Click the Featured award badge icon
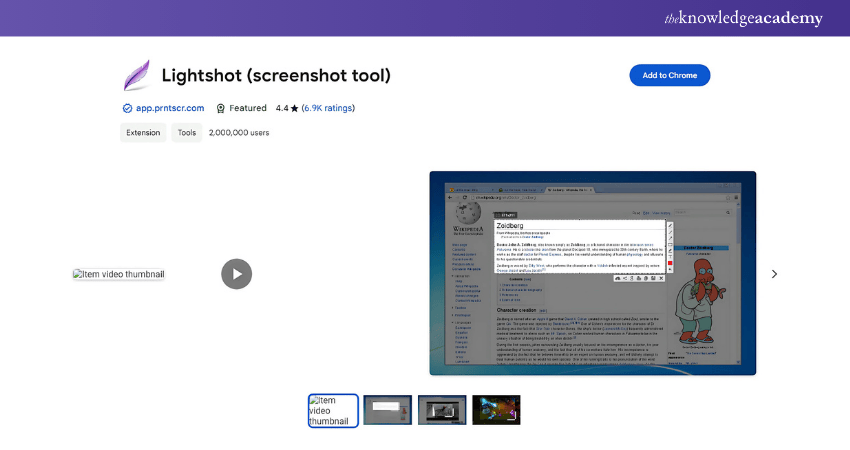This screenshot has width=850, height=450. coord(221,108)
